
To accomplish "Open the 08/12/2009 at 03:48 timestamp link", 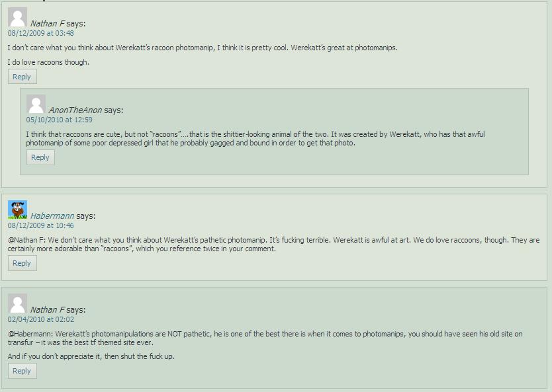I will coord(41,33).
